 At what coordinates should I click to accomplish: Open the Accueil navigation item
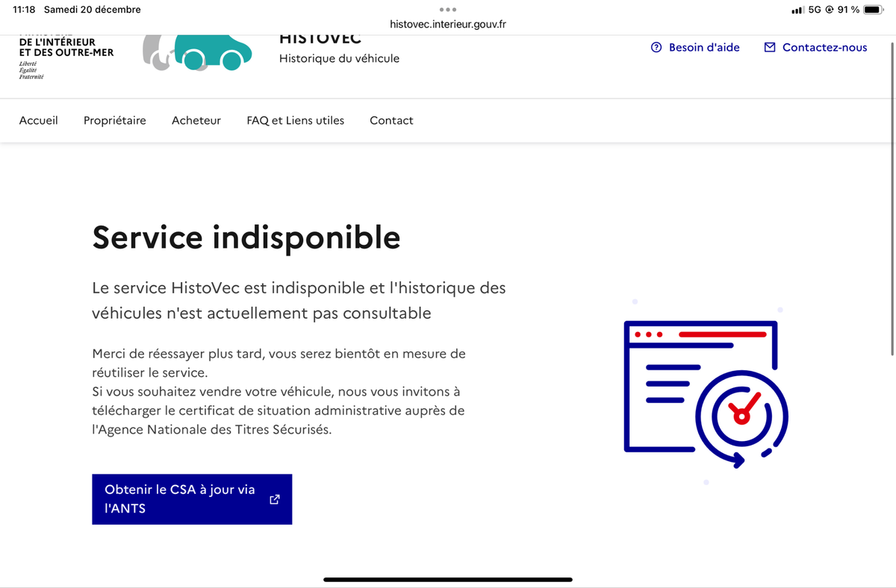39,120
